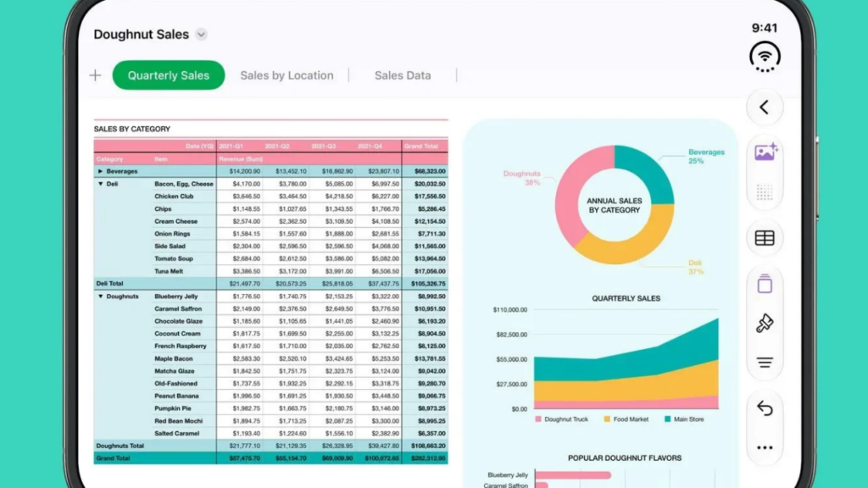Select the 2021-Q2 column header

click(x=277, y=146)
